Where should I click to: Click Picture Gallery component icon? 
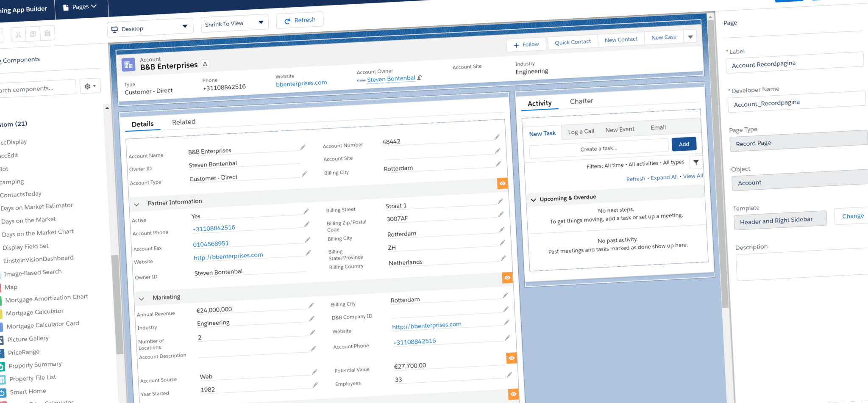point(2,340)
